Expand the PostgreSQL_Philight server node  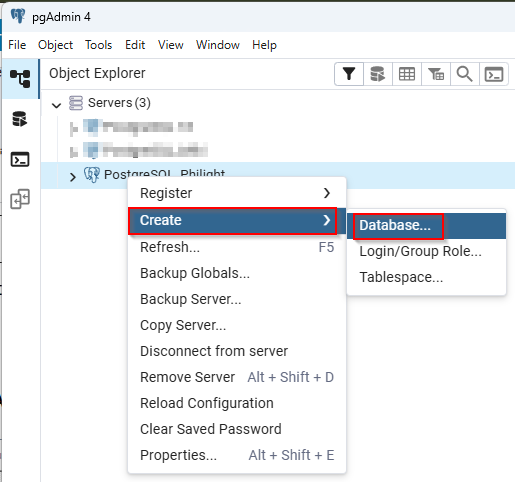click(x=73, y=177)
